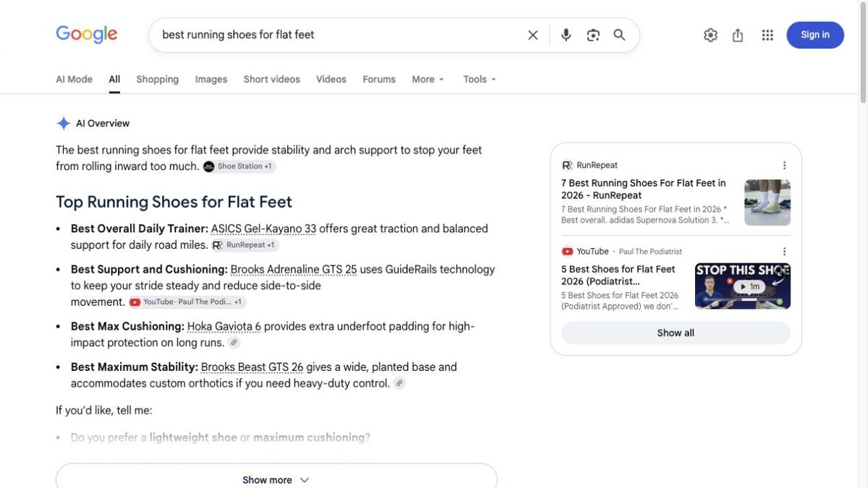Click the link icon after Hoka Gaviota 6 item
This screenshot has height=488, width=868.
pos(234,343)
